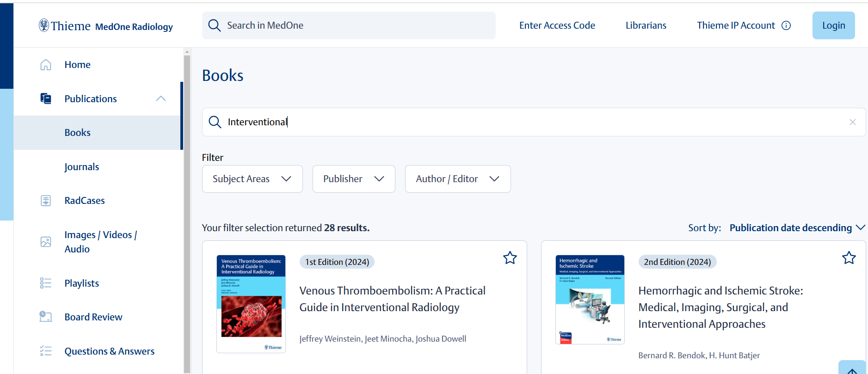
Task: Open the Author / Editor filter dropdown
Action: (458, 179)
